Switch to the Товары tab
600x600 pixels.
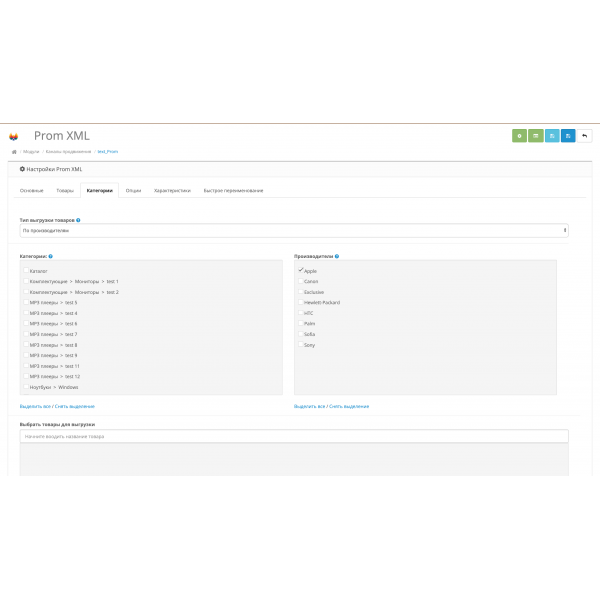coord(65,191)
